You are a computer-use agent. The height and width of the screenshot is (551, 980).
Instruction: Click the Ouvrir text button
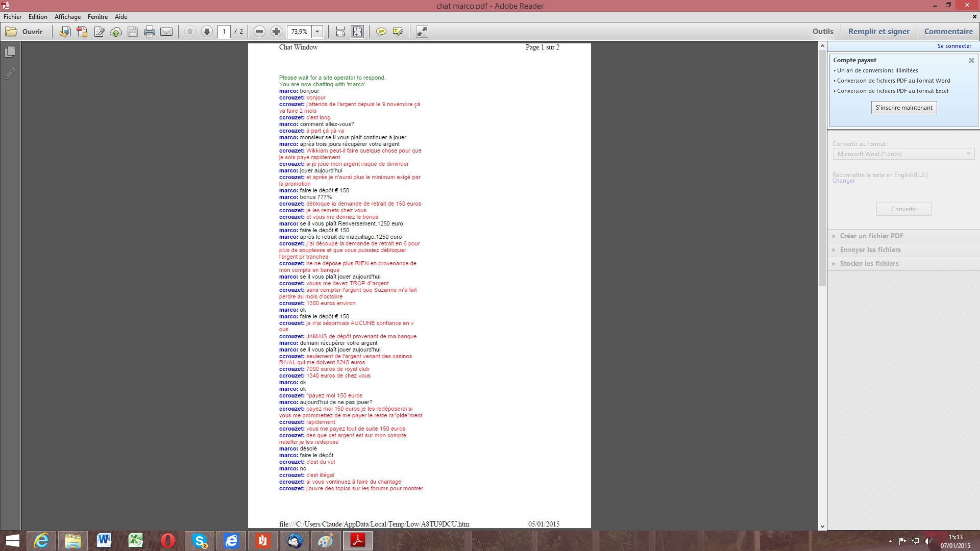pyautogui.click(x=32, y=32)
